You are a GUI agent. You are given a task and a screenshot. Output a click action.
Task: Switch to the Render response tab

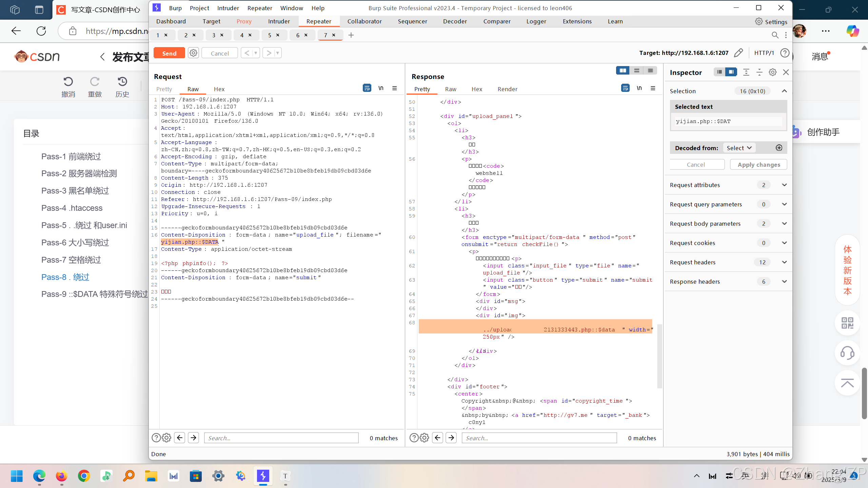coord(507,89)
